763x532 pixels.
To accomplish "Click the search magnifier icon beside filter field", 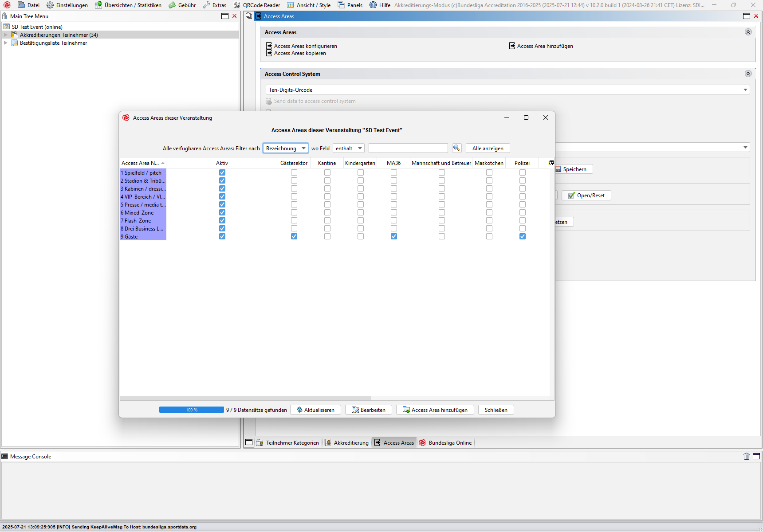I will point(456,148).
